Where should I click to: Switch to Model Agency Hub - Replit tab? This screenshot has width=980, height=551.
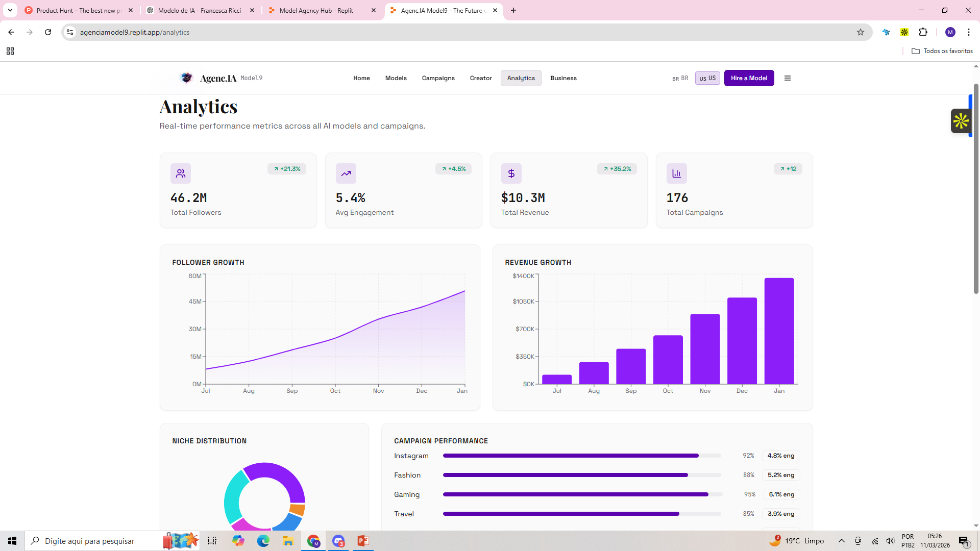tap(316, 10)
